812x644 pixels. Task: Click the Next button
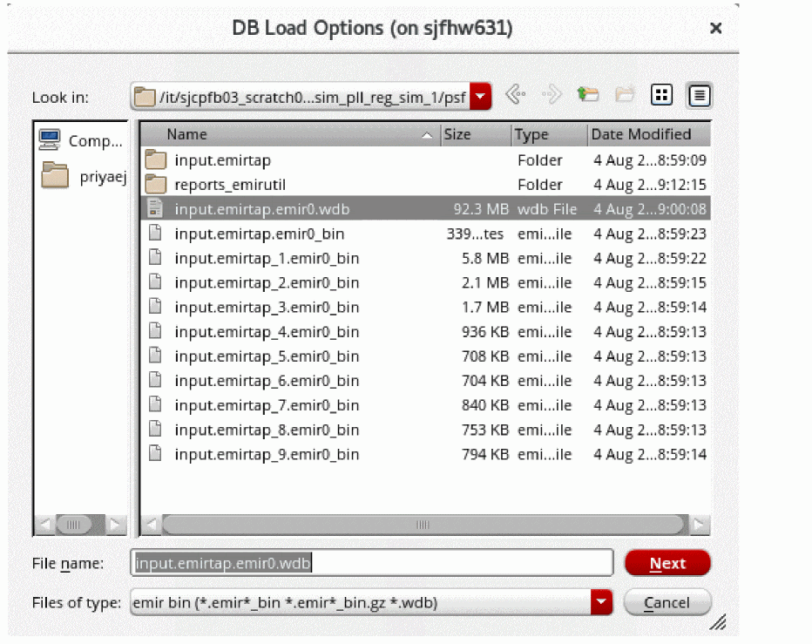[x=667, y=563]
